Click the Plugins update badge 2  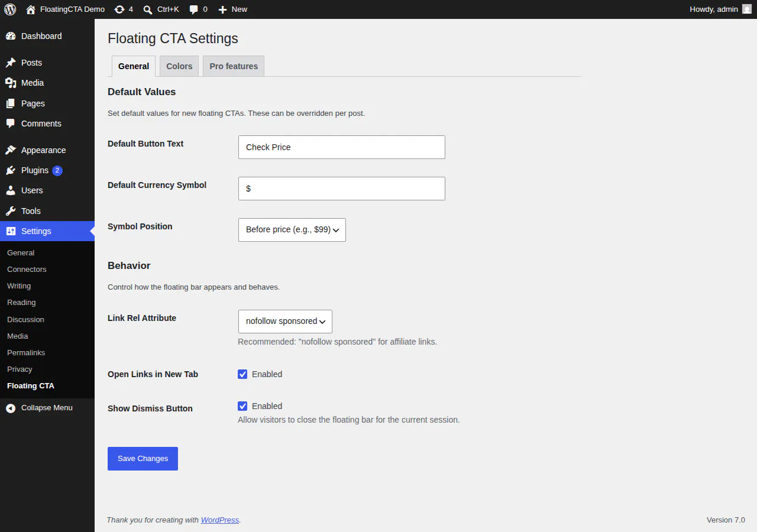[57, 170]
